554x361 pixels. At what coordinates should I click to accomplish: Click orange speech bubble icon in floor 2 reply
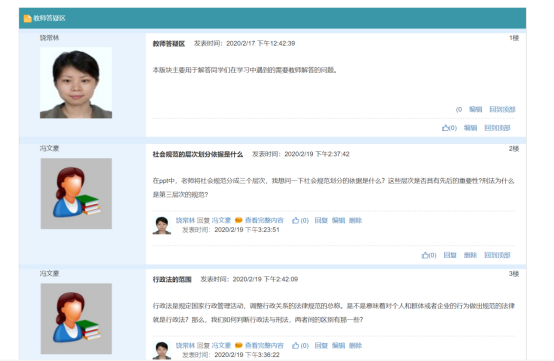click(x=238, y=220)
